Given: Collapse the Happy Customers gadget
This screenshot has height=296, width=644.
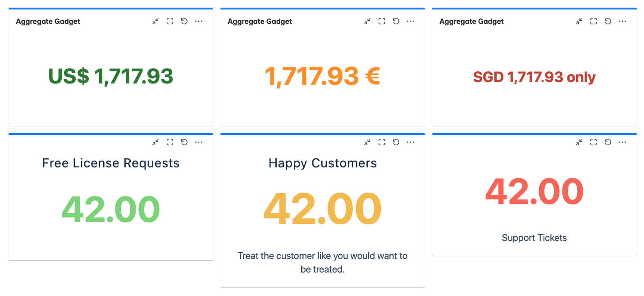Looking at the screenshot, I should (367, 142).
